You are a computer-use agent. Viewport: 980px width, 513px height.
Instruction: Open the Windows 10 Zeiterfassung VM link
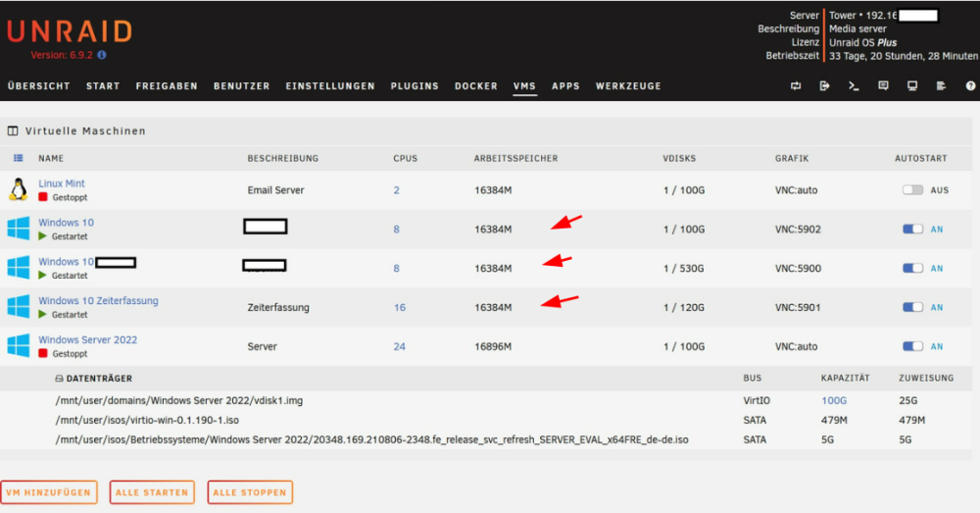[98, 300]
